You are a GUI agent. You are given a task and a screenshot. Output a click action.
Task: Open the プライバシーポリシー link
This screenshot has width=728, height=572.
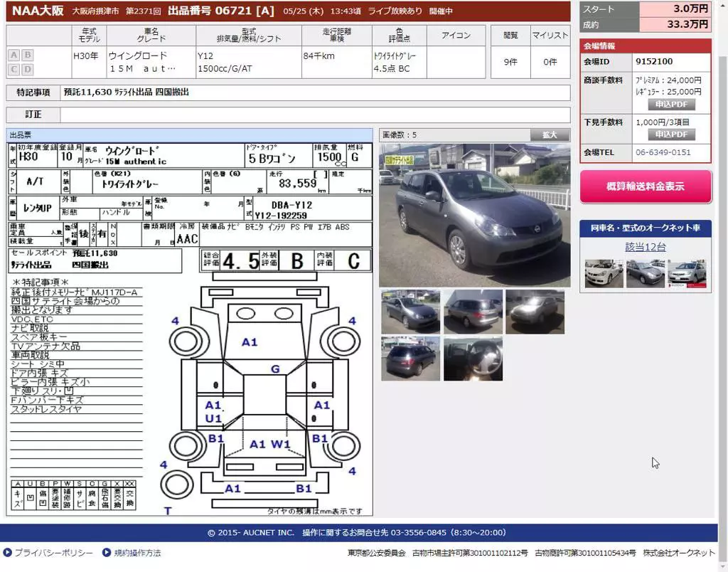coord(54,553)
